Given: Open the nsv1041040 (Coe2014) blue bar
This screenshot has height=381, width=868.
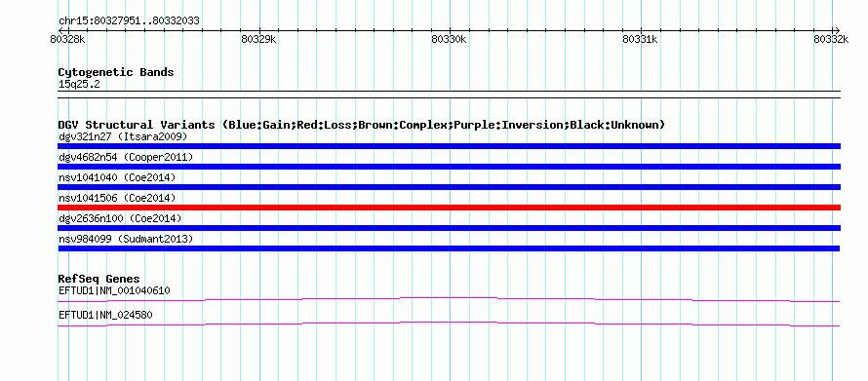Looking at the screenshot, I should coord(449,187).
